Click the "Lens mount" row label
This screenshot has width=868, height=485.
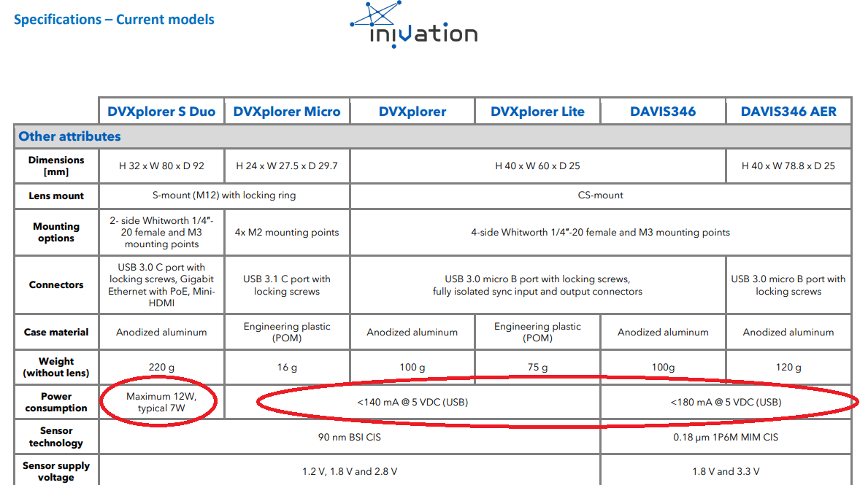[56, 195]
